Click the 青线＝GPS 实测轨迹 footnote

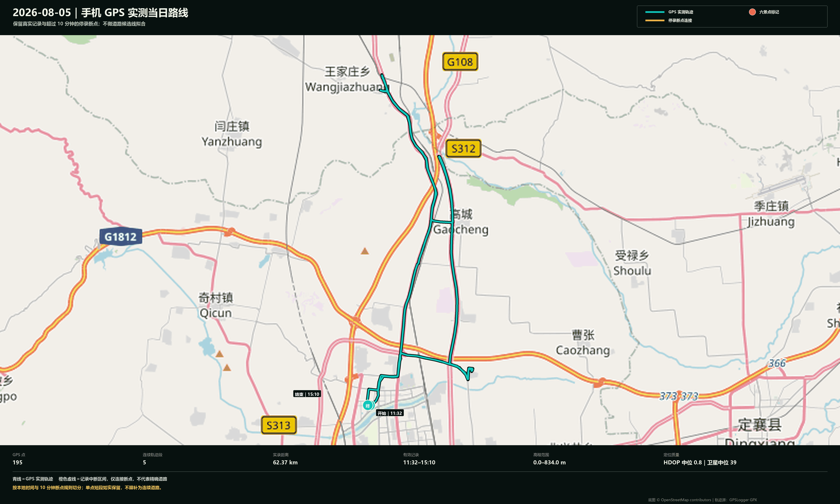point(33,479)
